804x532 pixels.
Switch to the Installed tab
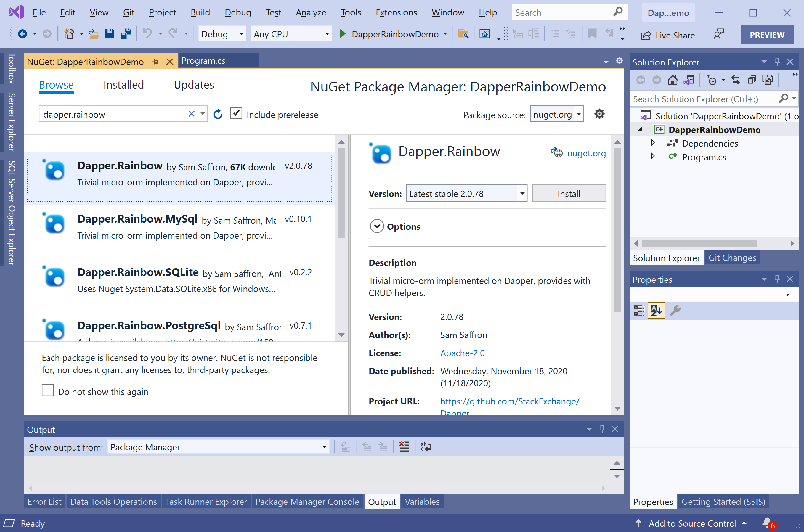coord(123,85)
